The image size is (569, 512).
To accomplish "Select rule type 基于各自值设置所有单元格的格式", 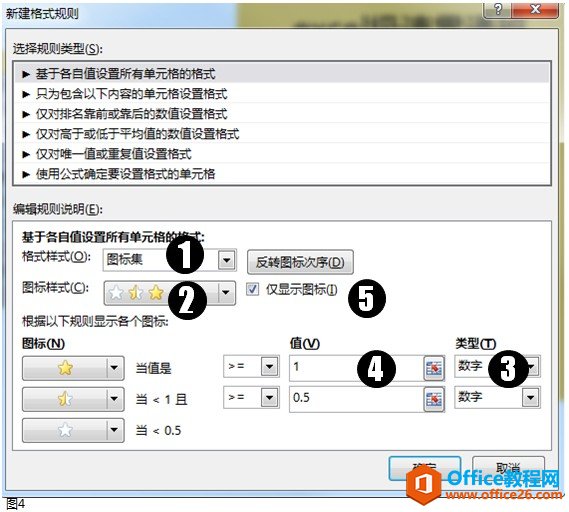I will pos(282,74).
